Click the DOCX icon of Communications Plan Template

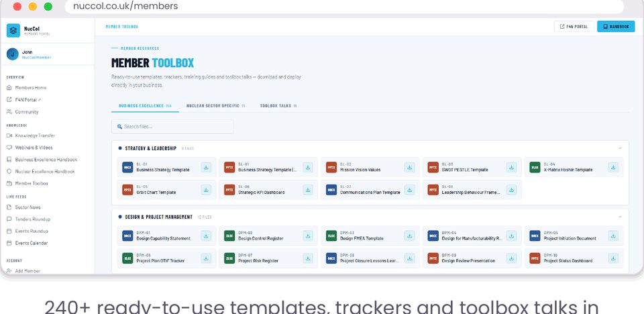coord(331,190)
